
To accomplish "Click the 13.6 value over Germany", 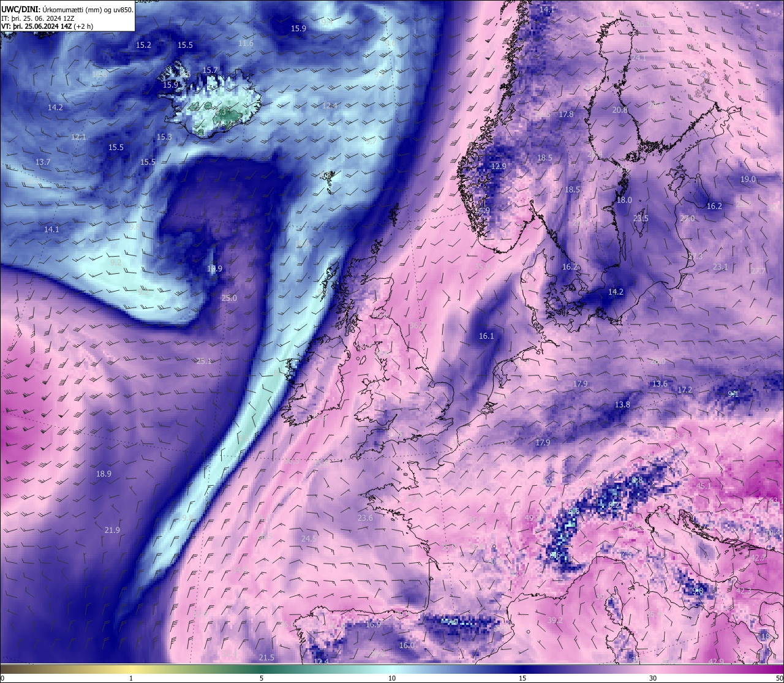I will point(660,384).
